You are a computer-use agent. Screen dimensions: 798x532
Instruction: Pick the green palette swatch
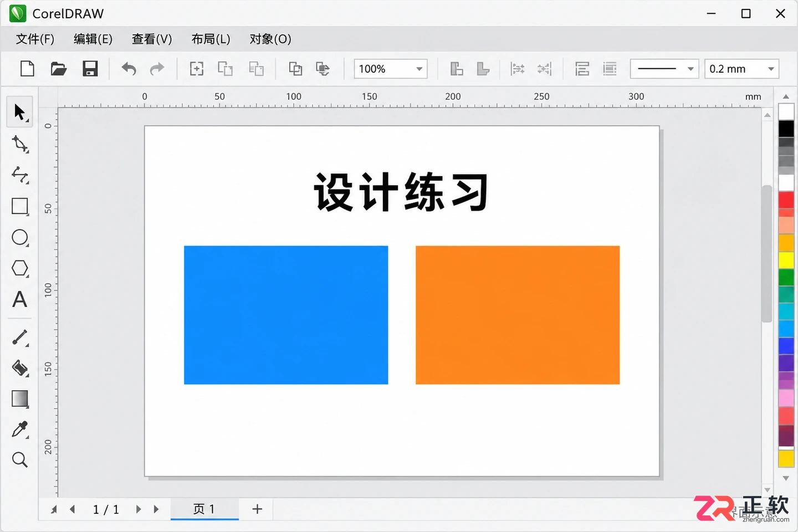[786, 277]
